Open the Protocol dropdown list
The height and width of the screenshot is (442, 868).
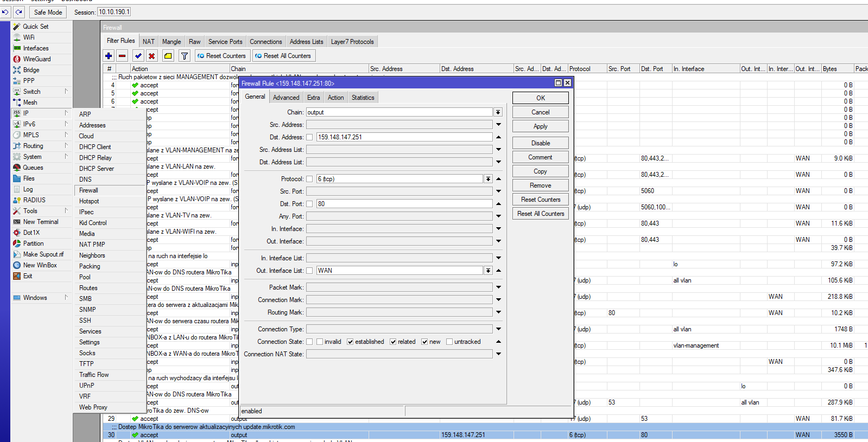[x=488, y=179]
